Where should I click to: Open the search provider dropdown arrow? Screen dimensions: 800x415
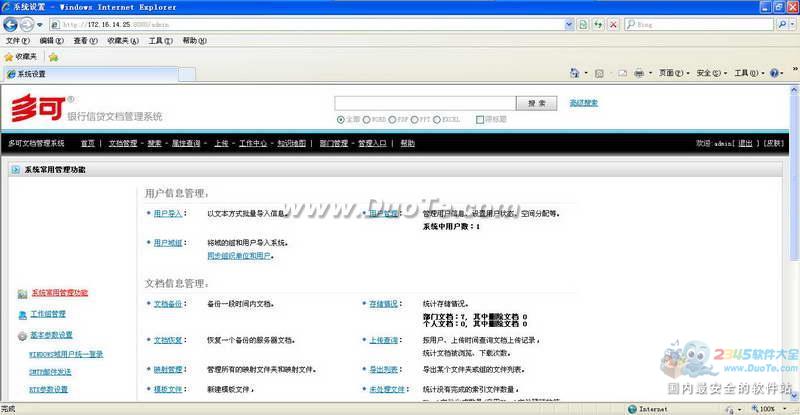coord(792,24)
